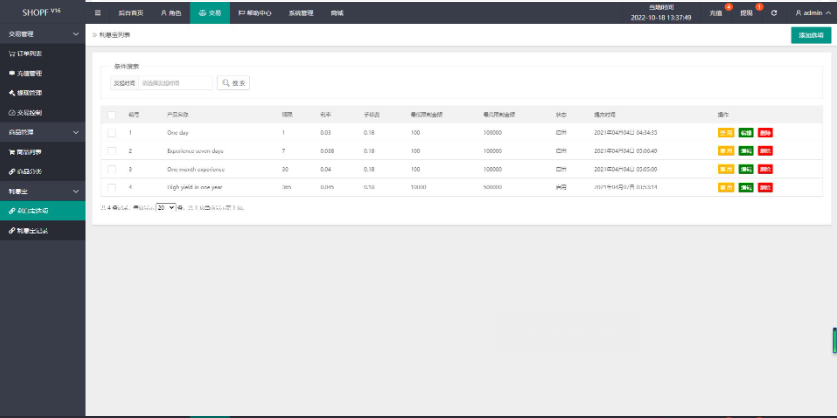This screenshot has width=837, height=418.
Task: Open the 角色 top navigation tab
Action: (171, 13)
